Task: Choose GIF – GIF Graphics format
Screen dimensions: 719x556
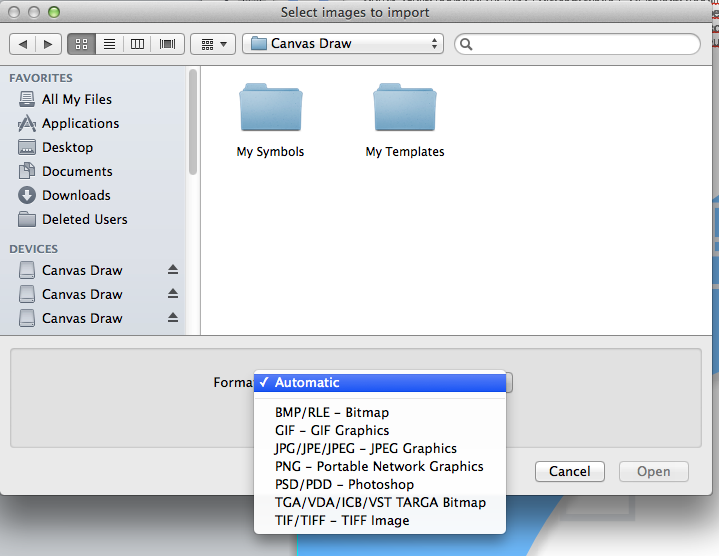Action: tap(380, 430)
